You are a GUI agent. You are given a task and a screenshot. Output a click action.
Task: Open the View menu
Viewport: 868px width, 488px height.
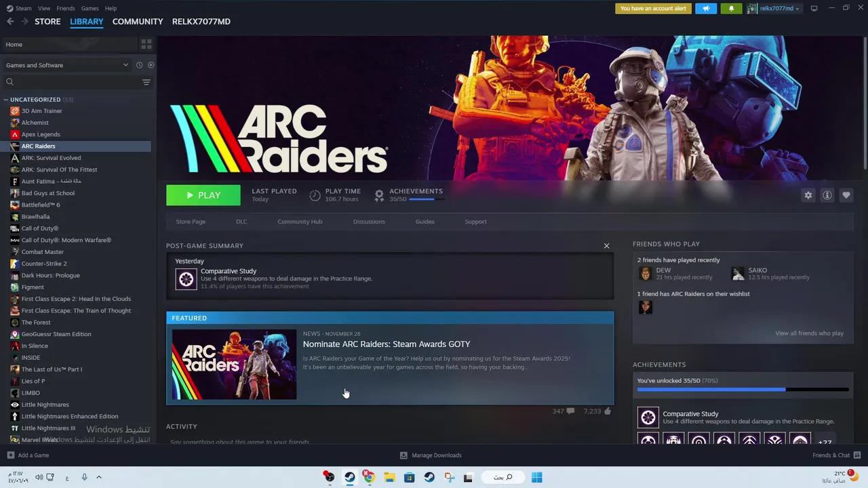[x=44, y=8]
